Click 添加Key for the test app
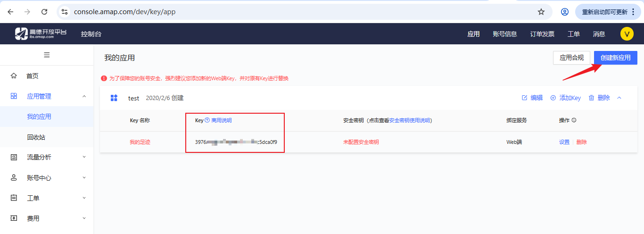644x234 pixels. (x=570, y=98)
